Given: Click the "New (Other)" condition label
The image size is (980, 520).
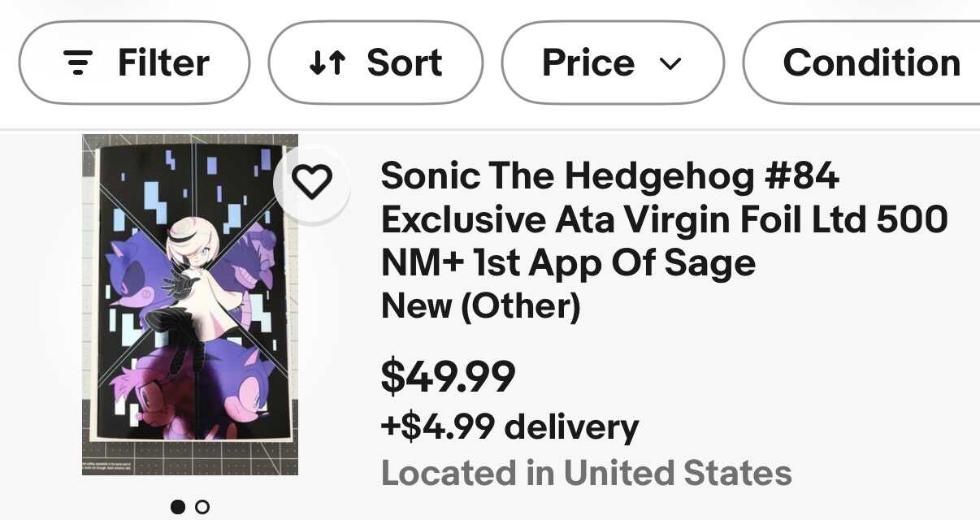Looking at the screenshot, I should (x=480, y=306).
